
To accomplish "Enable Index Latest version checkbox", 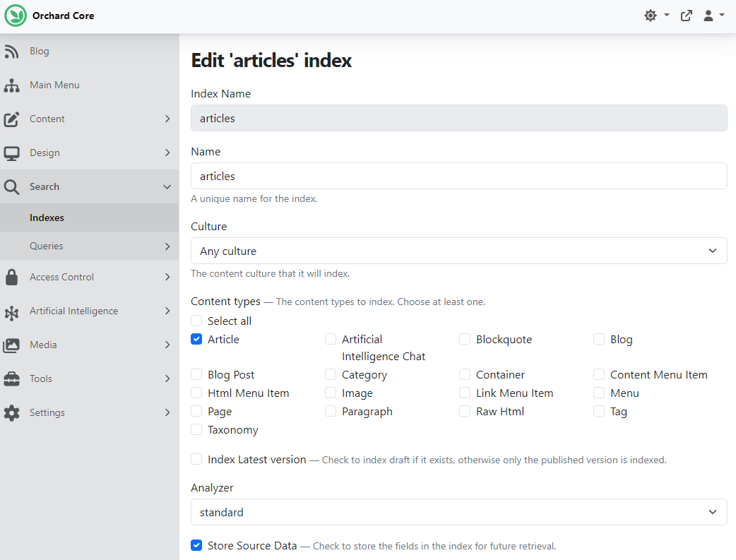I will coord(196,459).
